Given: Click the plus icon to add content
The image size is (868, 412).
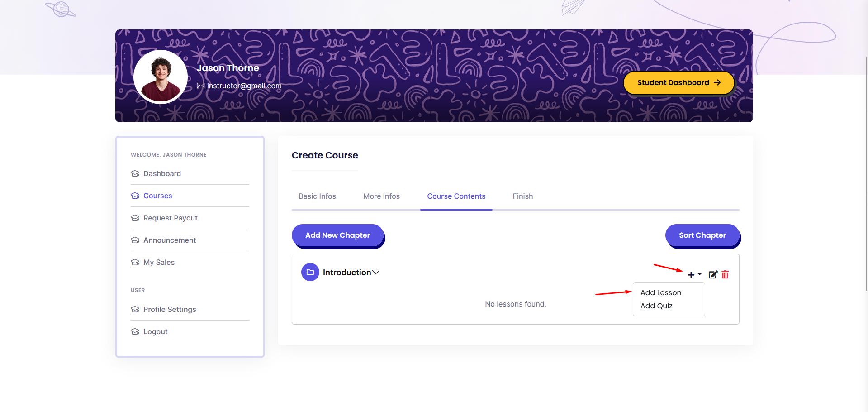Looking at the screenshot, I should coord(691,275).
